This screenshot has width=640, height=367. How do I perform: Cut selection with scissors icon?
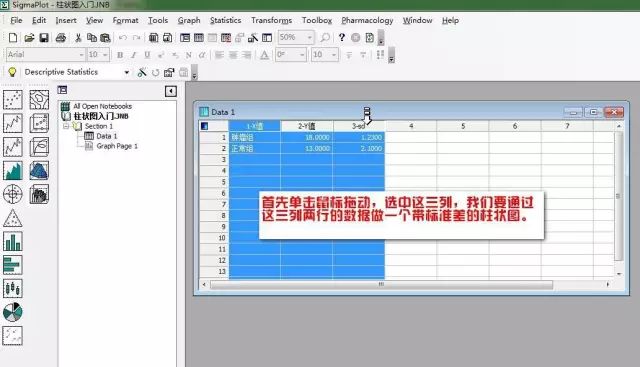(78, 38)
